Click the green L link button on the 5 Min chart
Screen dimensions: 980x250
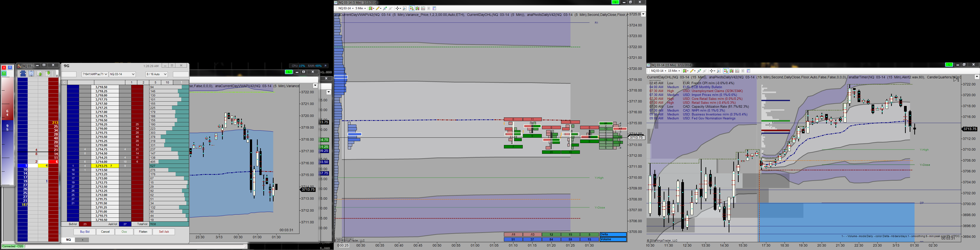tap(615, 2)
